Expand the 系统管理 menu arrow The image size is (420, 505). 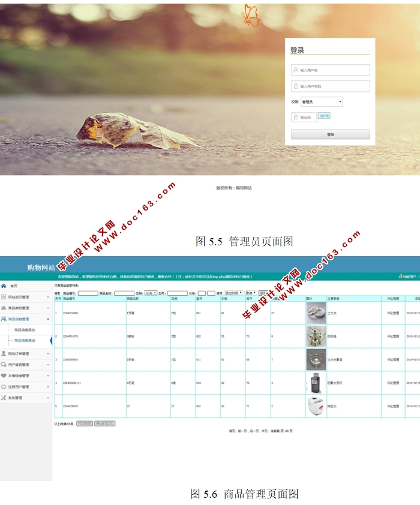point(48,398)
